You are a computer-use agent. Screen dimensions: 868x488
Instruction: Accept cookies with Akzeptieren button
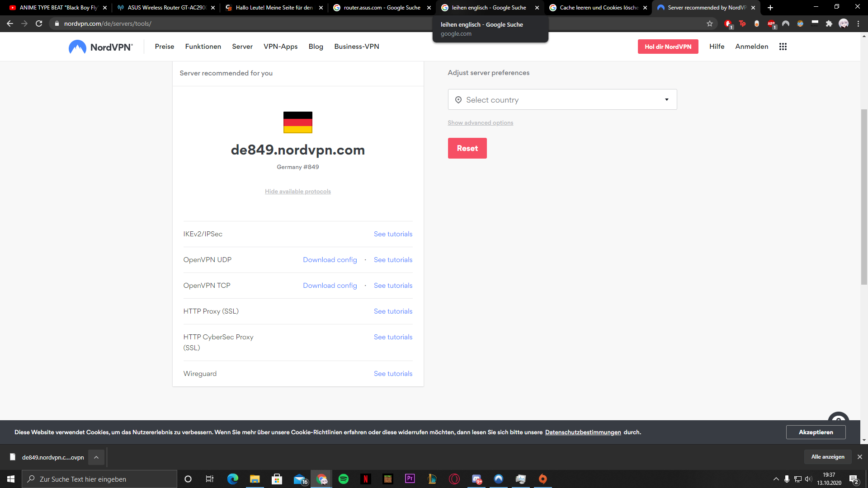[816, 432]
